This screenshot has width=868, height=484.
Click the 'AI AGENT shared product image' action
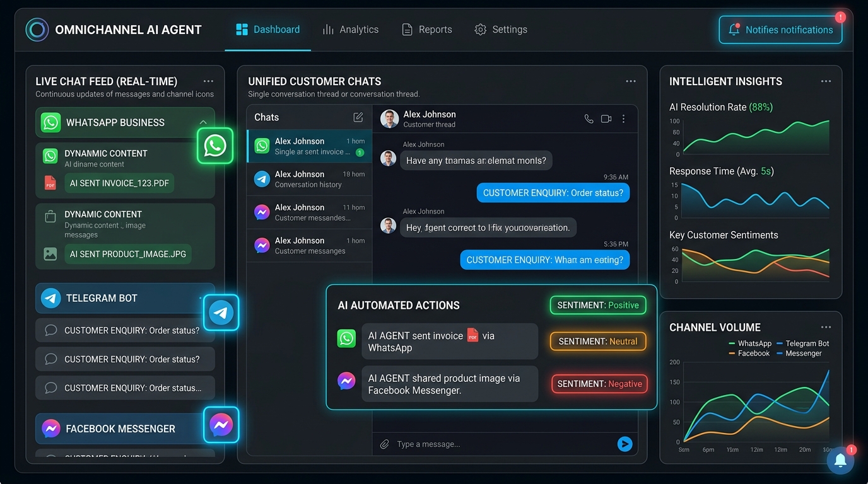coord(450,384)
